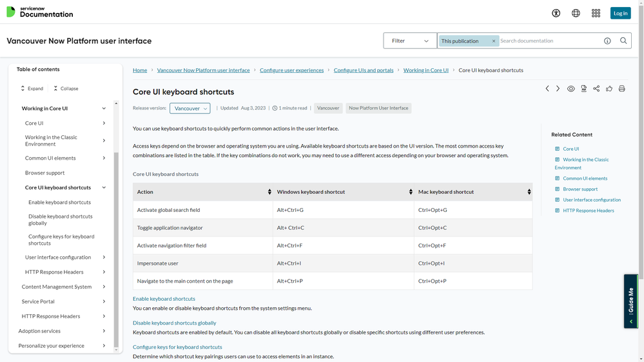Click the print page icon
This screenshot has height=362, width=644.
point(622,89)
